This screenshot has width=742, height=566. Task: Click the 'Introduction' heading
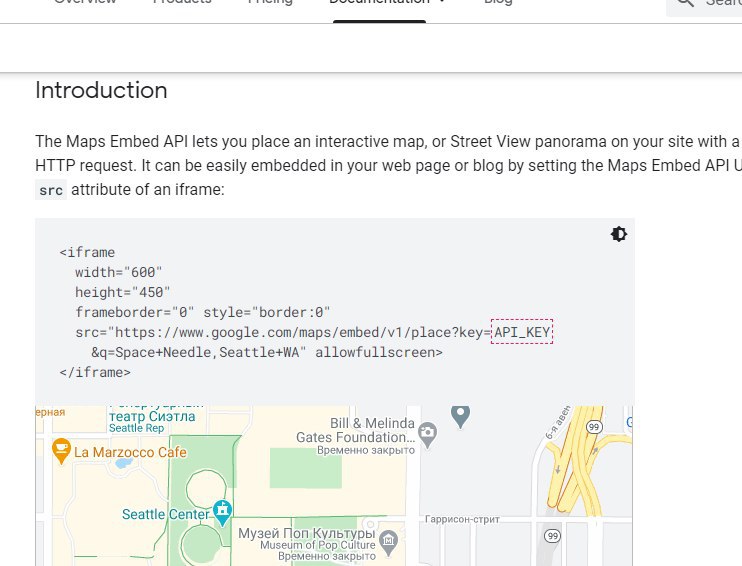point(101,90)
